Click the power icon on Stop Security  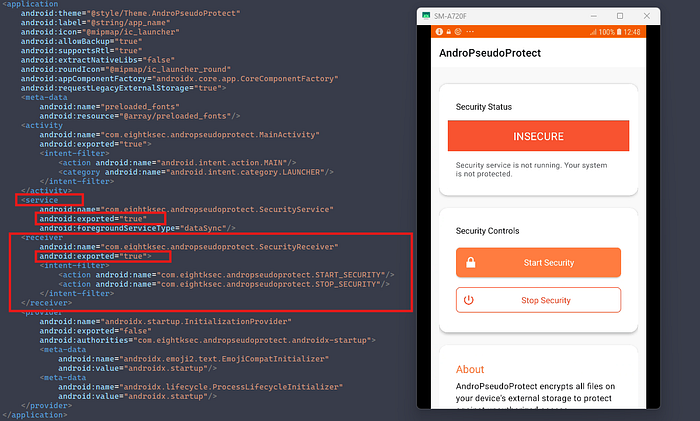[x=468, y=300]
